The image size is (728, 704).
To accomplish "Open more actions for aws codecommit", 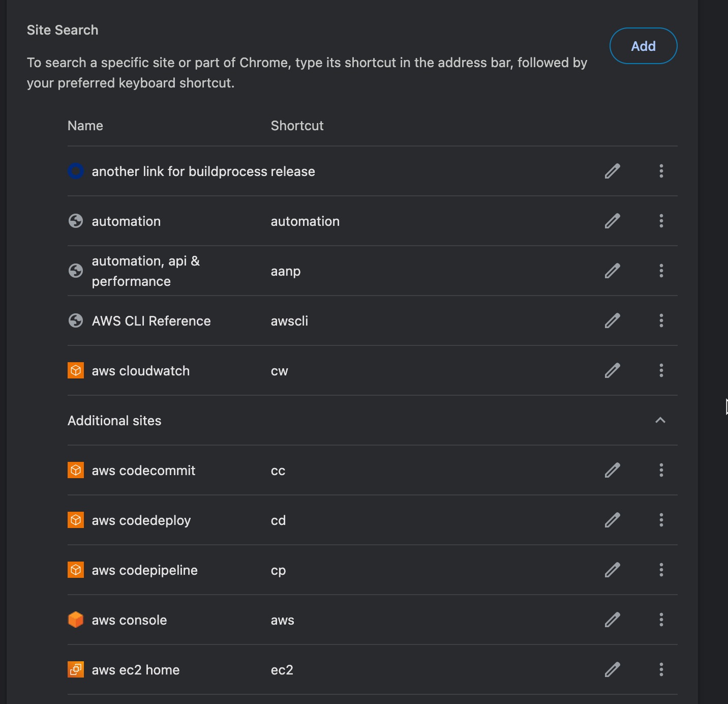I will [661, 470].
